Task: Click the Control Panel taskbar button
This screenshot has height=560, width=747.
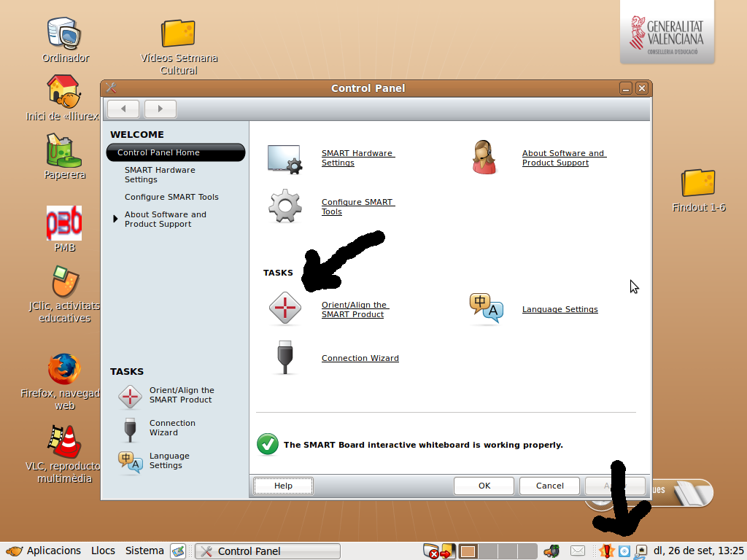Action: 268,551
